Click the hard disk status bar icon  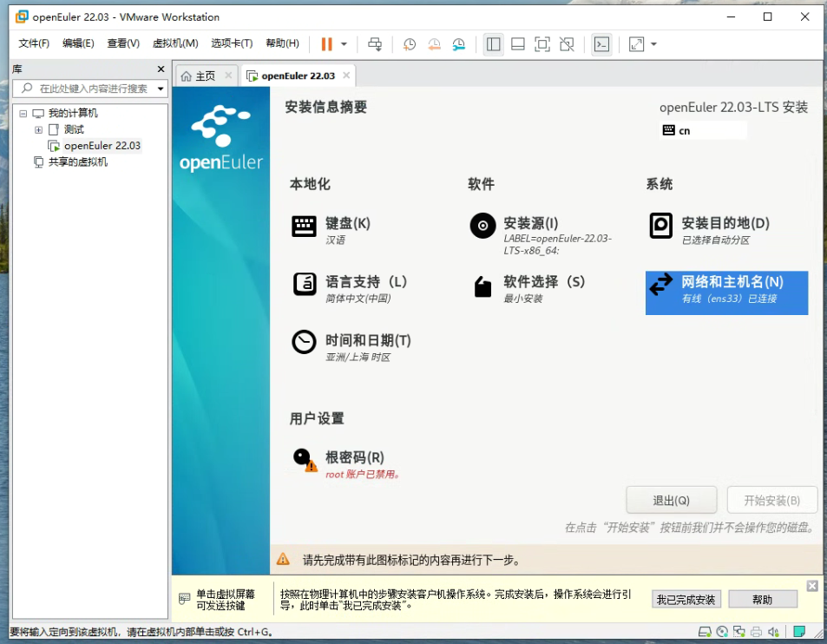pyautogui.click(x=705, y=631)
